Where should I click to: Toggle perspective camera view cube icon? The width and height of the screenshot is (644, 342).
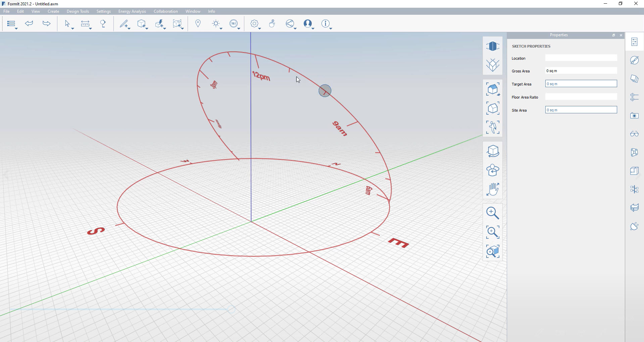coord(493,46)
